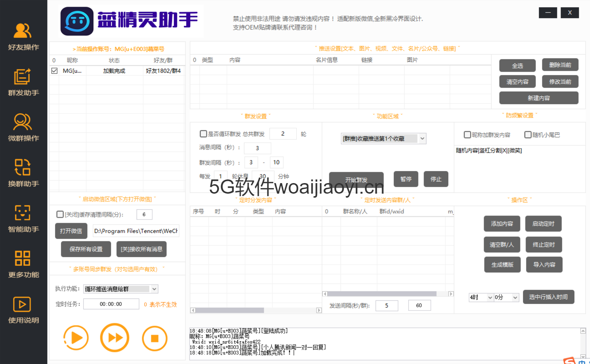Toggle 随机小尾巴 checkbox
Screen dimensions: 590x364
(x=528, y=135)
